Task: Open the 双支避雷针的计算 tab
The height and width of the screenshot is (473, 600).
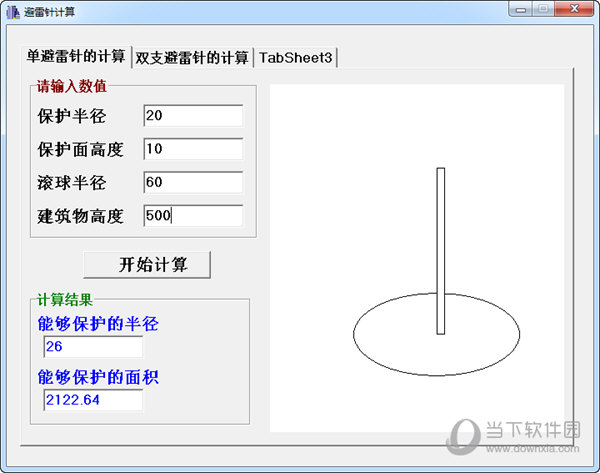Action: click(x=192, y=58)
